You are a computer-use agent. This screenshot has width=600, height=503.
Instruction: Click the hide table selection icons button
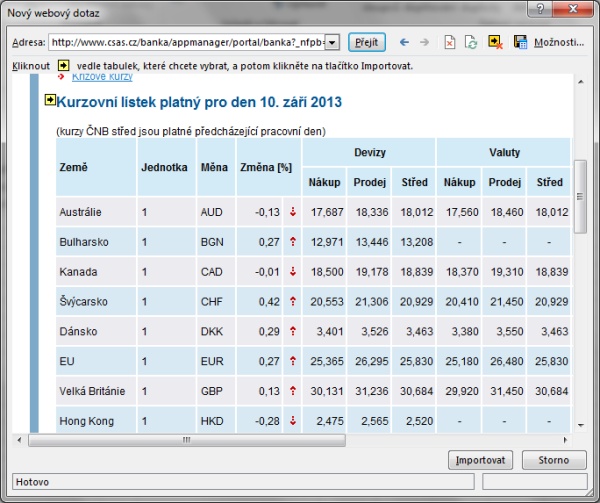[x=496, y=42]
